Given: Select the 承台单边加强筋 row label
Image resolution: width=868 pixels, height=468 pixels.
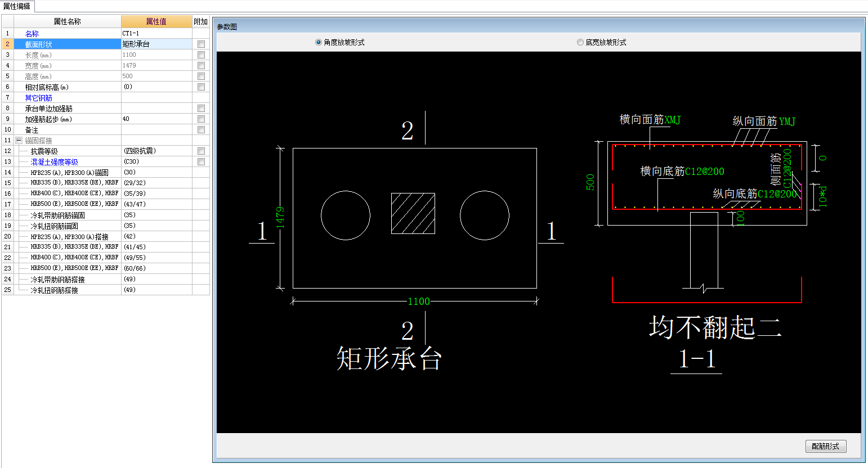Looking at the screenshot, I should tap(48, 109).
